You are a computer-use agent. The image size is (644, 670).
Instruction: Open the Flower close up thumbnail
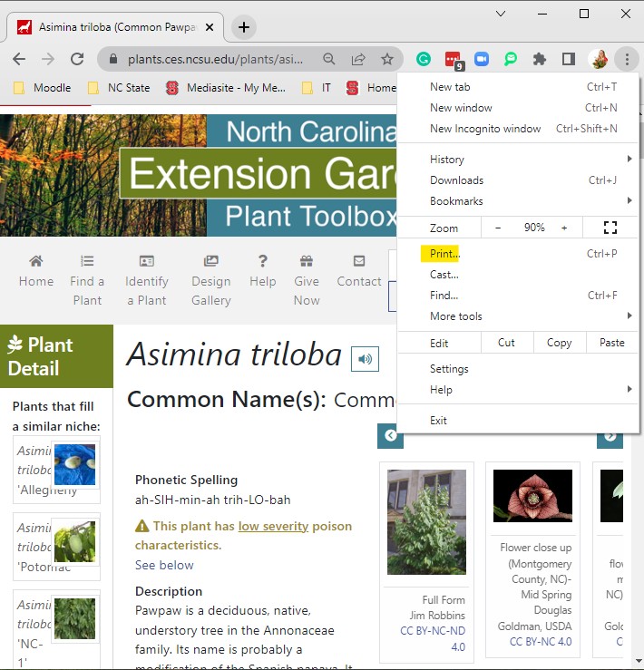point(532,496)
